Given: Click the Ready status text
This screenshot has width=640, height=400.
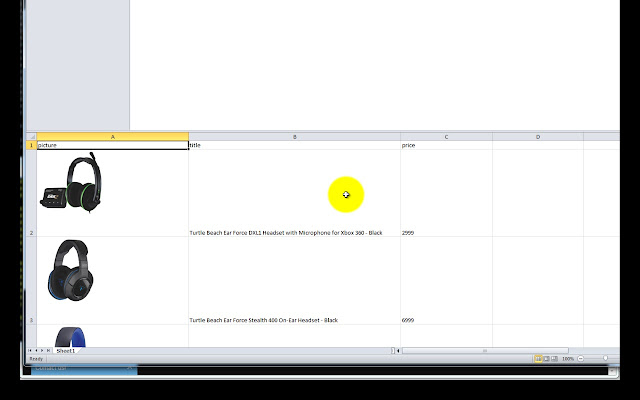Looking at the screenshot, I should 36,359.
